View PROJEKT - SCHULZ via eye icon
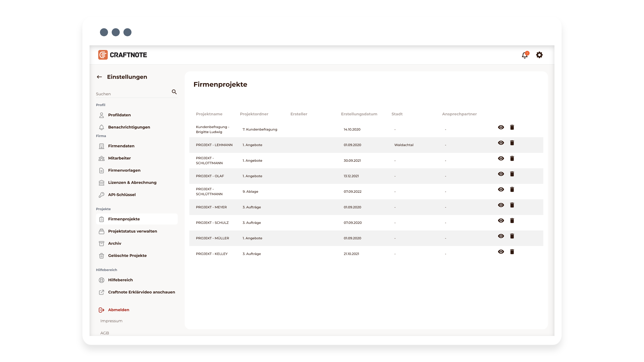 point(501,221)
